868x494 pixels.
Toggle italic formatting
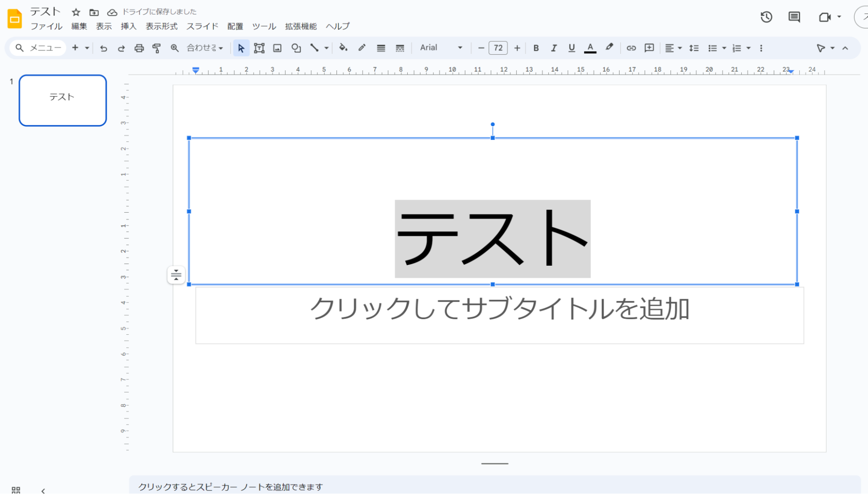pyautogui.click(x=554, y=48)
